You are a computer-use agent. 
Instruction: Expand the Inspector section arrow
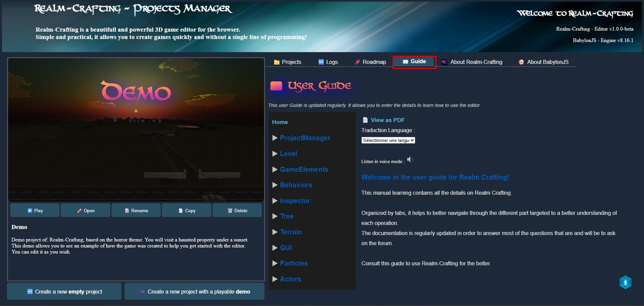click(275, 201)
